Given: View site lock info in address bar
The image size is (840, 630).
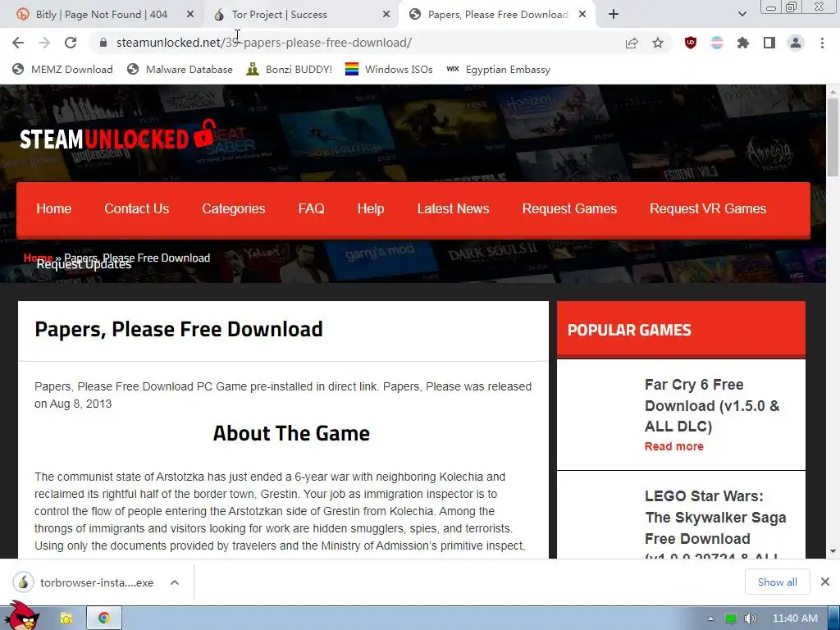Looking at the screenshot, I should click(103, 43).
